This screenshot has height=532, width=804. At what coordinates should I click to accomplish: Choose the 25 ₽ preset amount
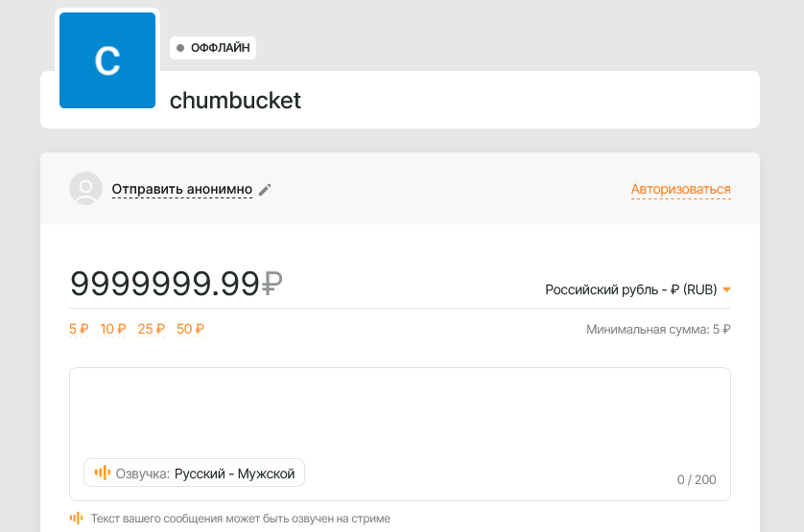pyautogui.click(x=152, y=329)
